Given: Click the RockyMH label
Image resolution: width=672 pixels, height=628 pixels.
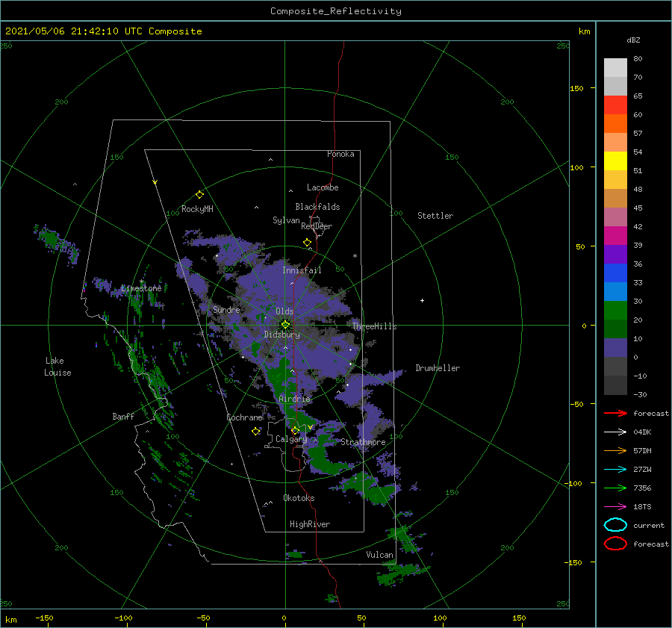Looking at the screenshot, I should click(x=197, y=209).
